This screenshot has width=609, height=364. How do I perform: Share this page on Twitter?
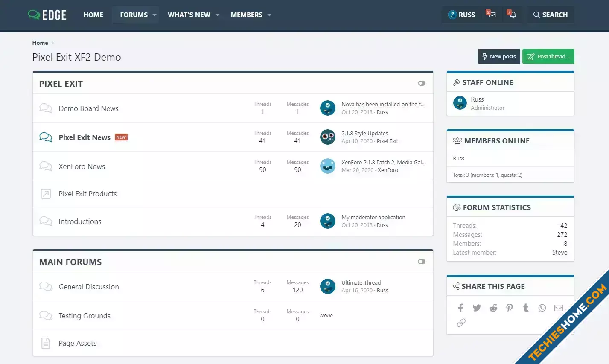coord(477,308)
